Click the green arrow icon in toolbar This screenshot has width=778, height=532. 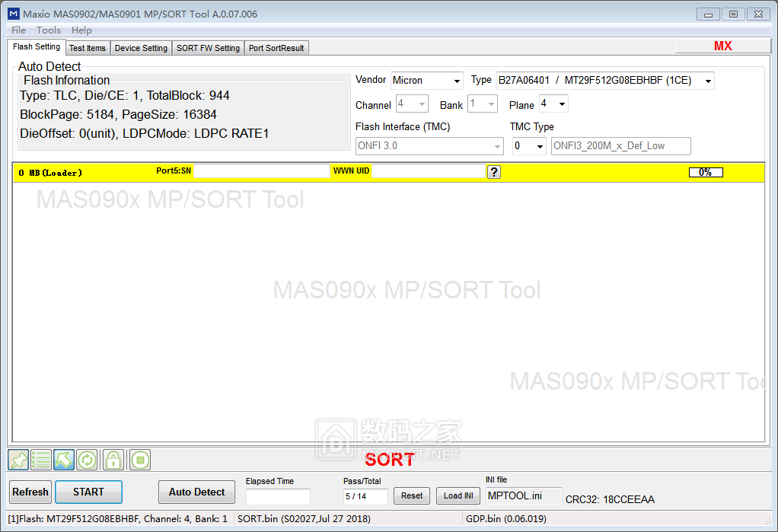64,460
